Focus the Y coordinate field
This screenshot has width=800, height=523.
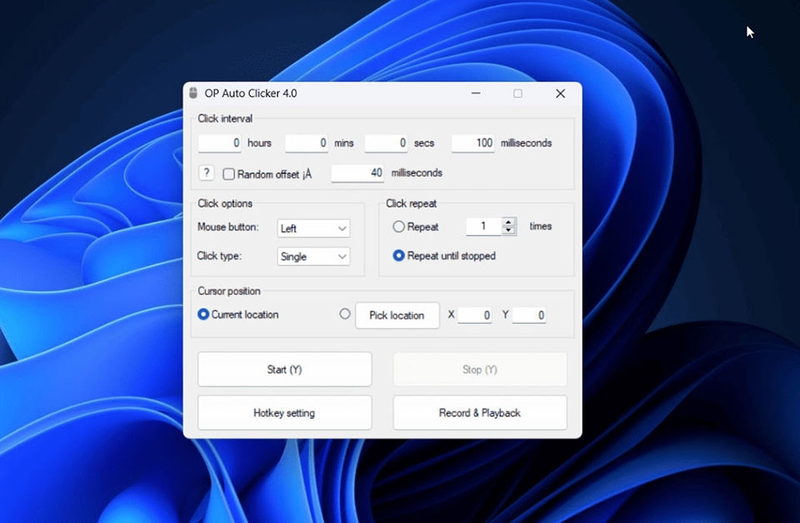(529, 315)
